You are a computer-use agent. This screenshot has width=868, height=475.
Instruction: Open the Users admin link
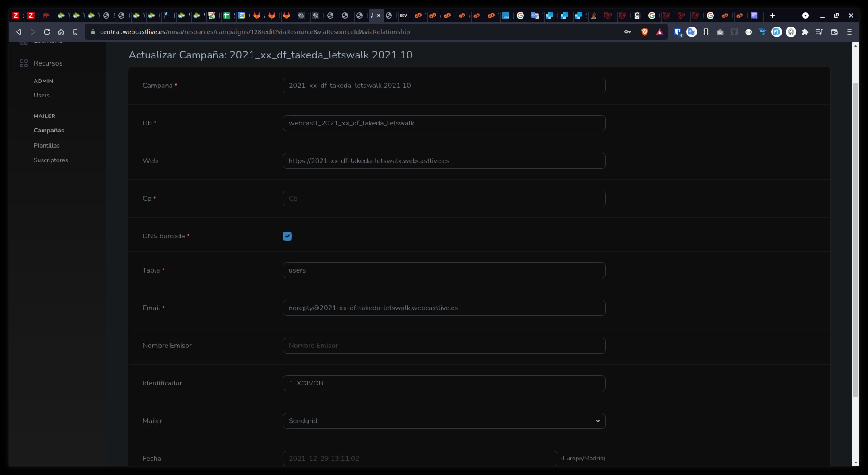(x=42, y=95)
